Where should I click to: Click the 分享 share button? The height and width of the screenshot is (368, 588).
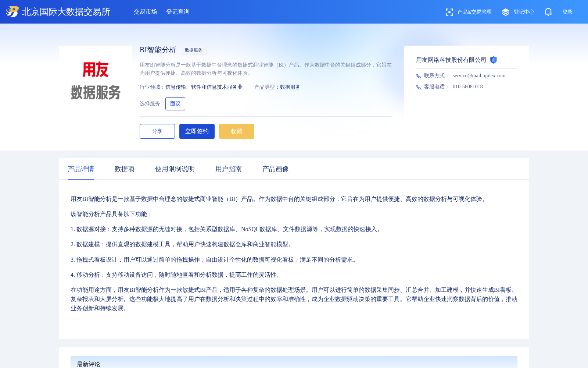point(157,131)
